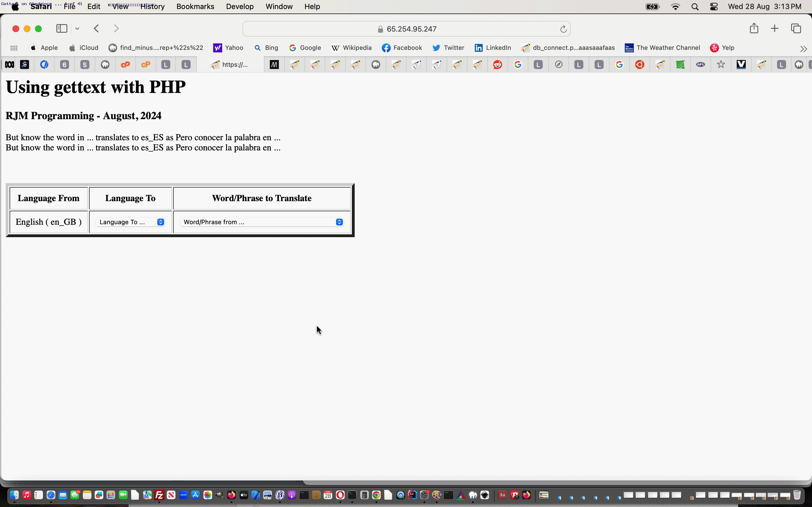Open a new tab with plus icon

[x=775, y=28]
